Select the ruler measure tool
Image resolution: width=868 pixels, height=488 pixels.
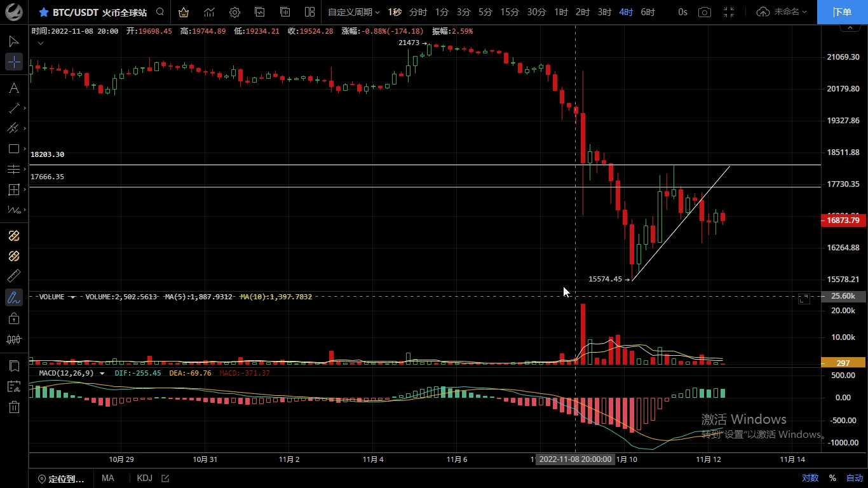coord(14,276)
